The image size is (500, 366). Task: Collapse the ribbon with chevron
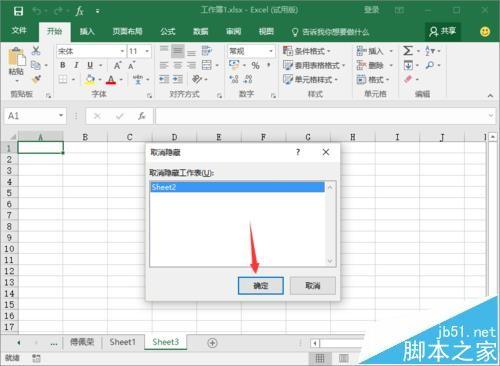490,96
